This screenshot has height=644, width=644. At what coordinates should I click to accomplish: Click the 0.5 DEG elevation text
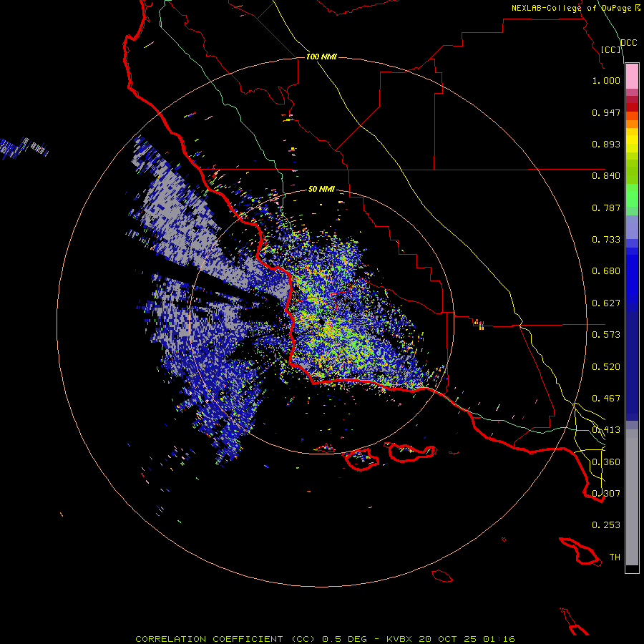coord(345,639)
